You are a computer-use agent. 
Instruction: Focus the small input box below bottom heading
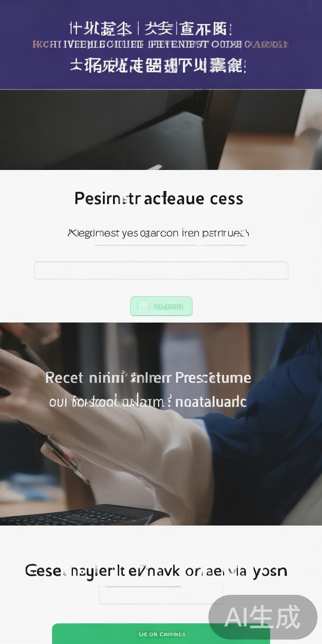[x=161, y=595]
